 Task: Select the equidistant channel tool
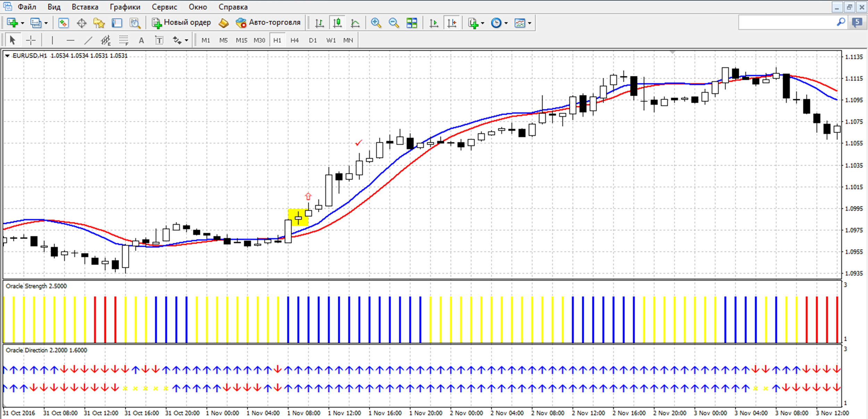(x=106, y=41)
